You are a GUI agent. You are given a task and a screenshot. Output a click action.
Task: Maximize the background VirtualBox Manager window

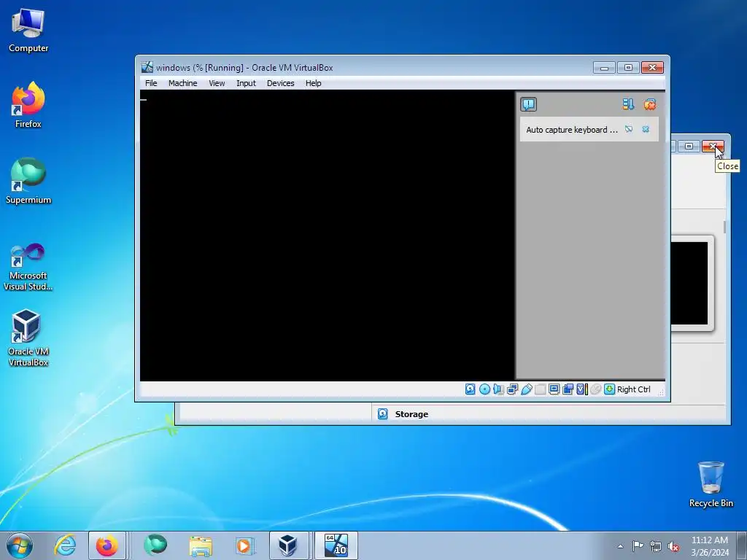(689, 146)
